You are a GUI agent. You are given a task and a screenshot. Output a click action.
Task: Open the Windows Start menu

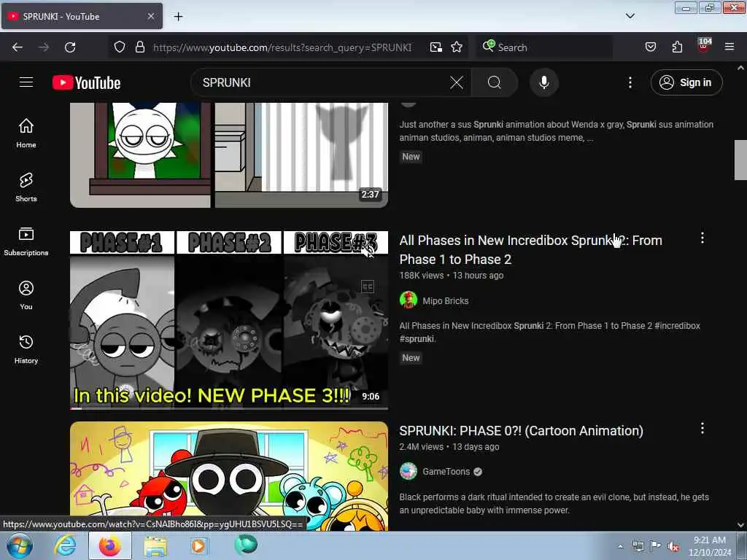click(20, 545)
